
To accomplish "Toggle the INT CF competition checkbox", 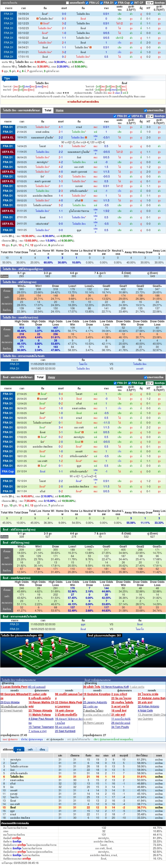I will tap(132, 3).
